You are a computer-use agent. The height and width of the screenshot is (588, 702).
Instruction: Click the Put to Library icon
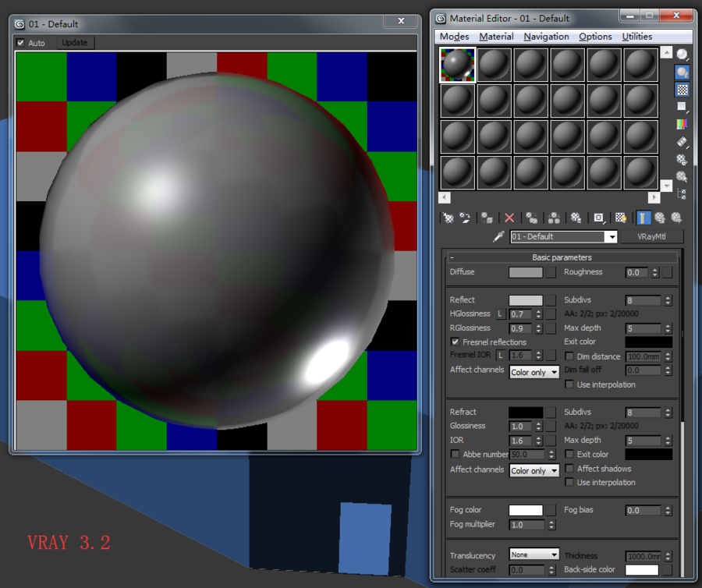576,218
